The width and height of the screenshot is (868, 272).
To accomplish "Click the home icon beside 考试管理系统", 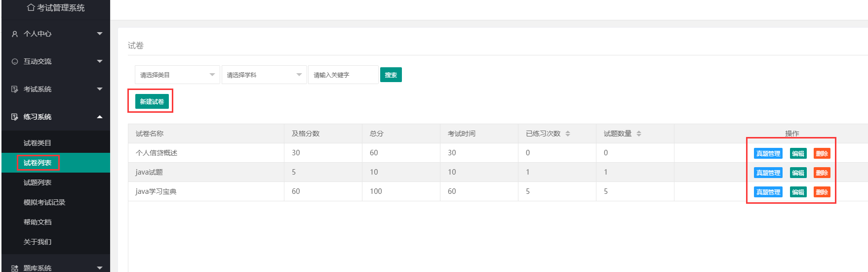I will point(31,7).
